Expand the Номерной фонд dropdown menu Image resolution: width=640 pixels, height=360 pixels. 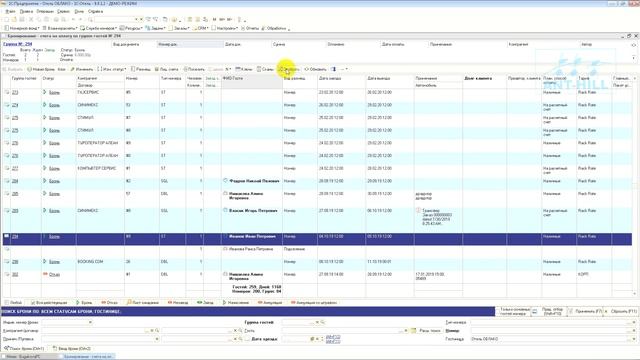coord(22,28)
